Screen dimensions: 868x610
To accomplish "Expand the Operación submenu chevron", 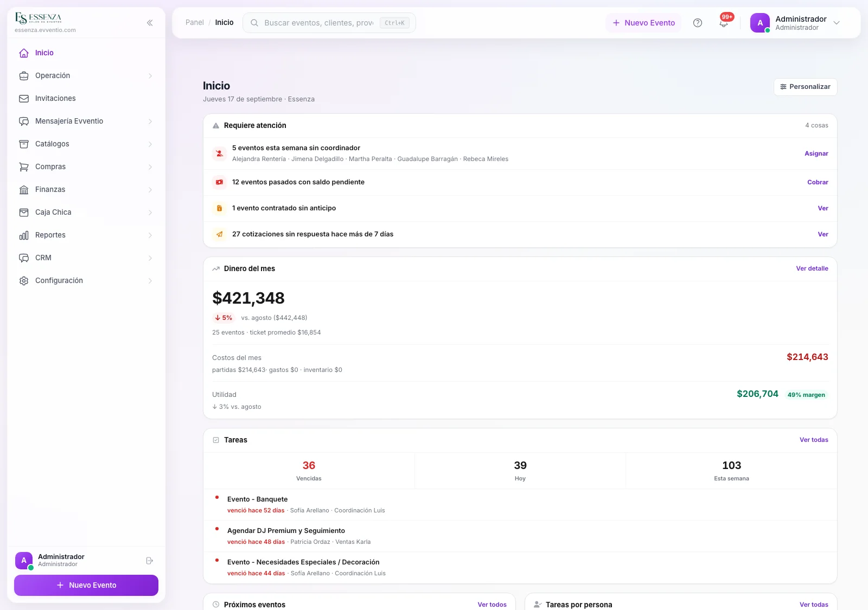I will pyautogui.click(x=150, y=76).
